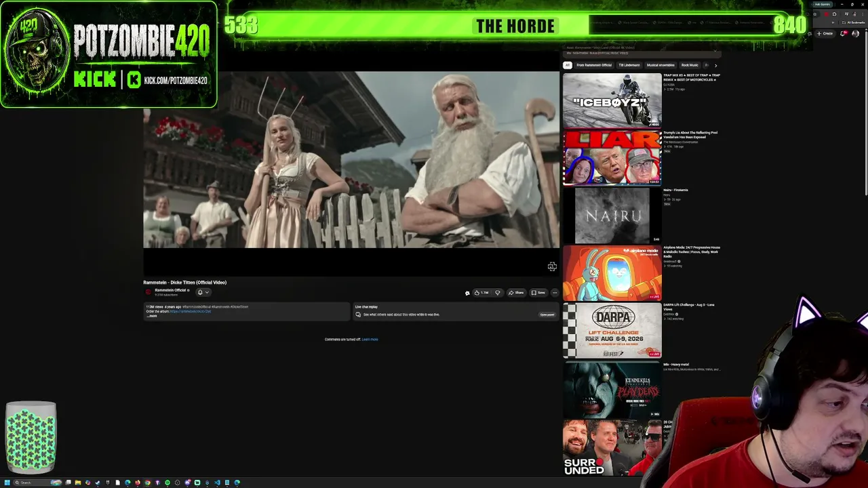
Task: Open Visual Studio Code from the taskbar
Action: click(217, 483)
